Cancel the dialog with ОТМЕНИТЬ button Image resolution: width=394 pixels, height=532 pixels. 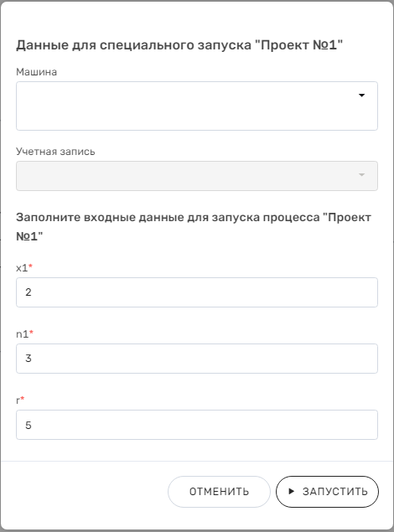pos(219,492)
